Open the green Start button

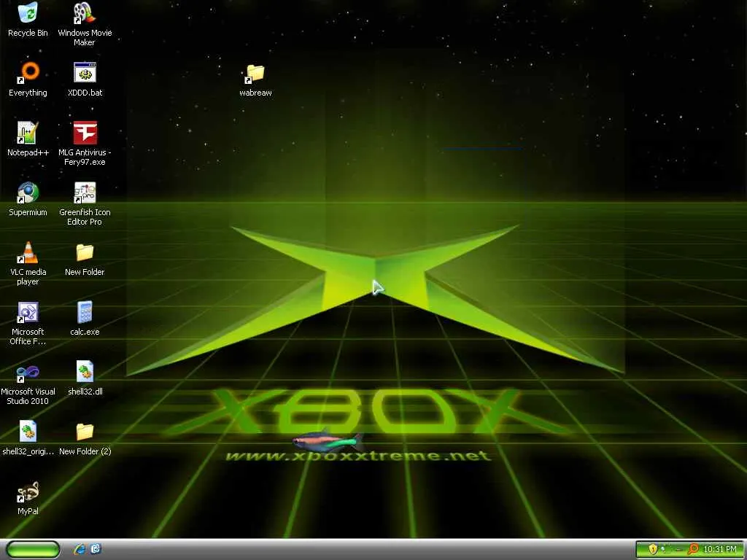tap(33, 550)
